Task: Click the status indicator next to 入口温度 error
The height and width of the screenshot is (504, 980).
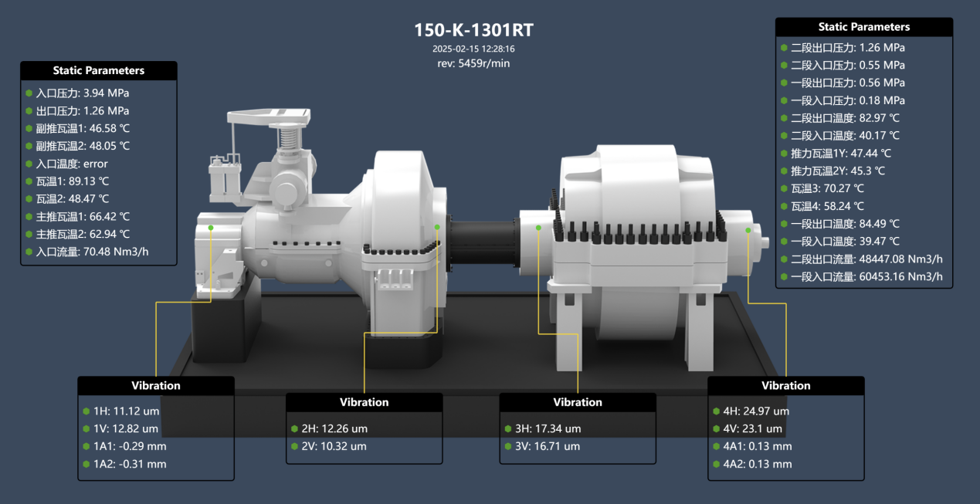Action: pyautogui.click(x=29, y=164)
